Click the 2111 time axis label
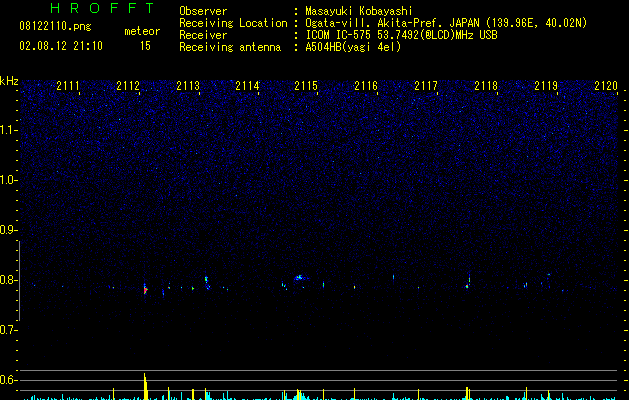 tap(68, 86)
